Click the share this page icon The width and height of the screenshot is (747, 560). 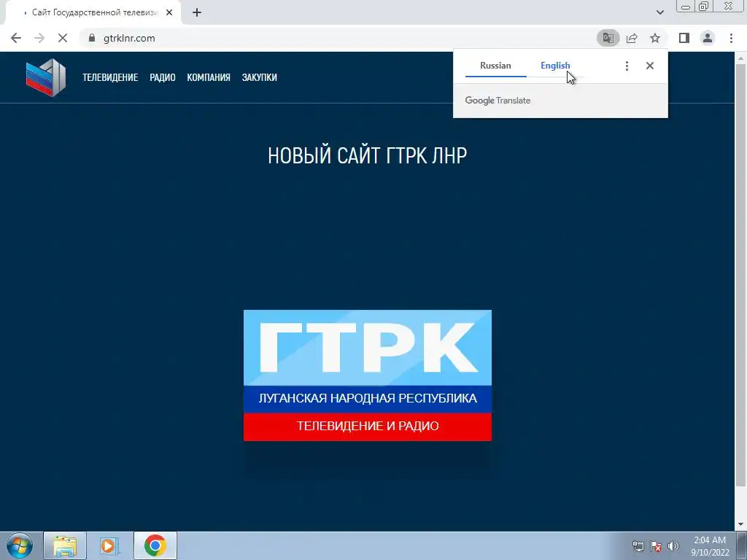(x=632, y=38)
